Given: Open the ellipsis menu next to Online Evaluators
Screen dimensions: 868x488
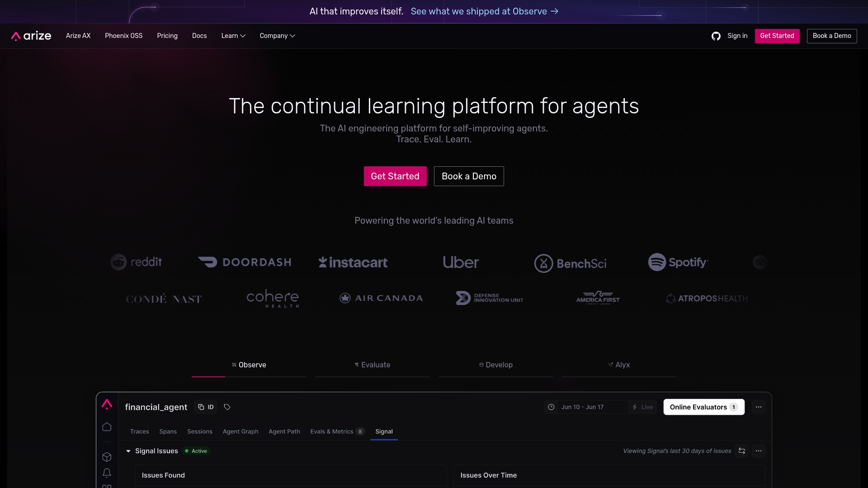Looking at the screenshot, I should pyautogui.click(x=759, y=407).
